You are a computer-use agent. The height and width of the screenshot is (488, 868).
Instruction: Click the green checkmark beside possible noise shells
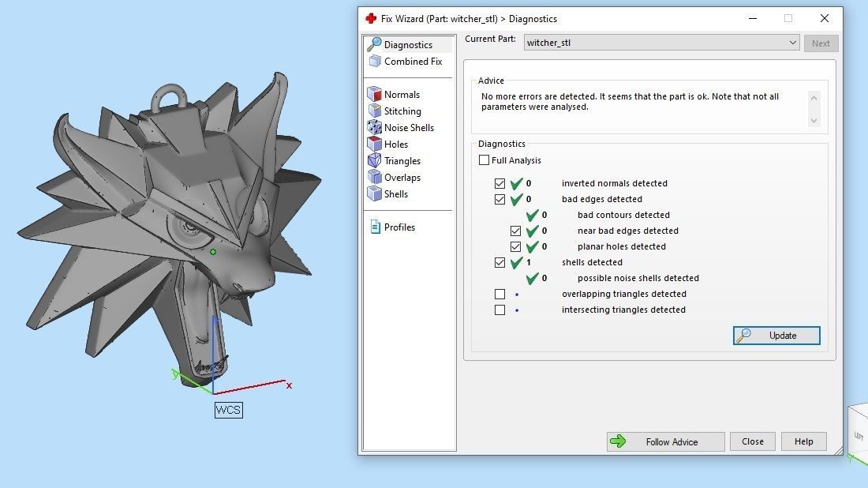[532, 278]
